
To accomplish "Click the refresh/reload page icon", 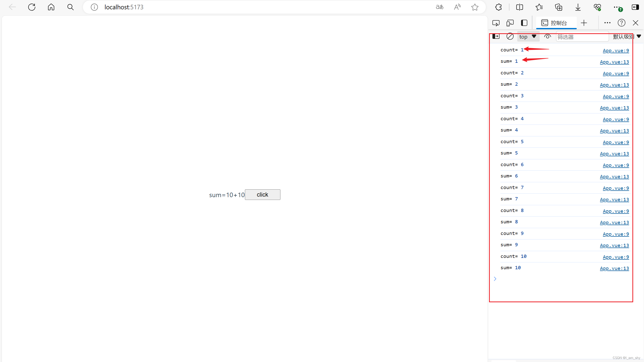I will 31,7.
